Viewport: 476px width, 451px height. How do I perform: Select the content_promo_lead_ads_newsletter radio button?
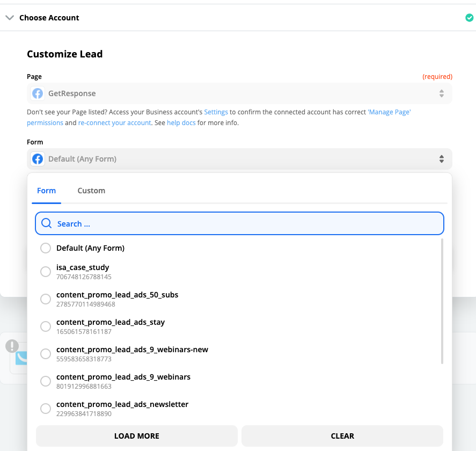(x=46, y=408)
